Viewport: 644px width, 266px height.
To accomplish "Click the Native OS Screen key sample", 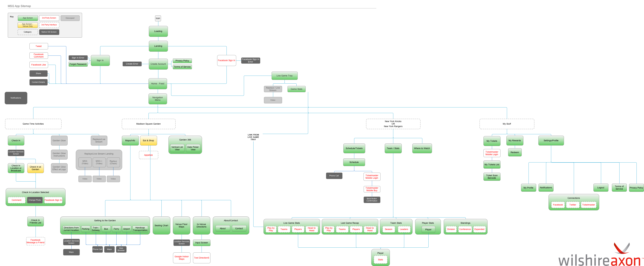I will (x=49, y=32).
